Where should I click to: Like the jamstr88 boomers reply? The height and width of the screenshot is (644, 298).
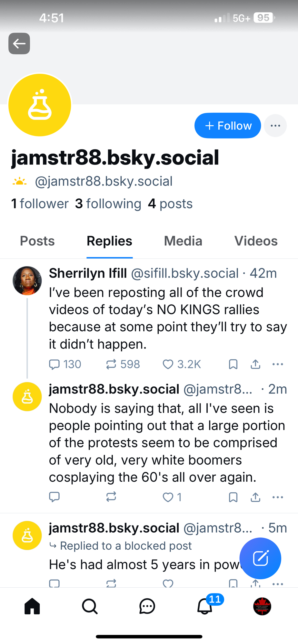[168, 497]
